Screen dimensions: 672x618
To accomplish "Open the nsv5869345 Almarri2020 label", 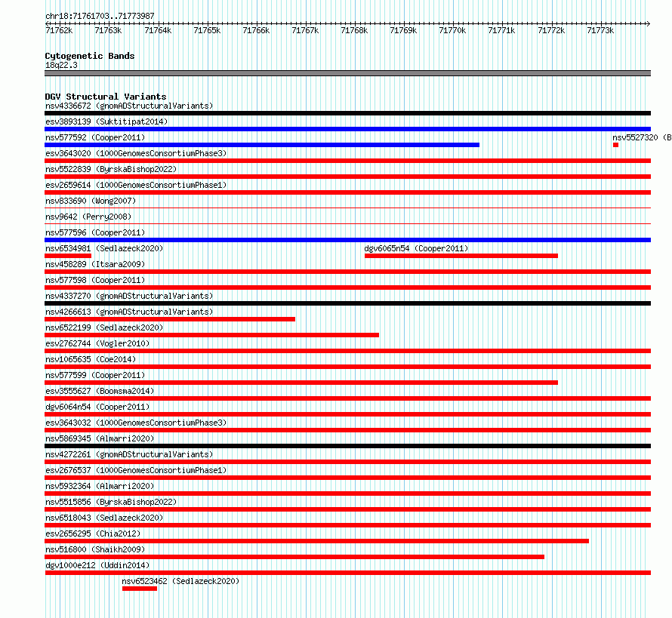I will (x=100, y=438).
